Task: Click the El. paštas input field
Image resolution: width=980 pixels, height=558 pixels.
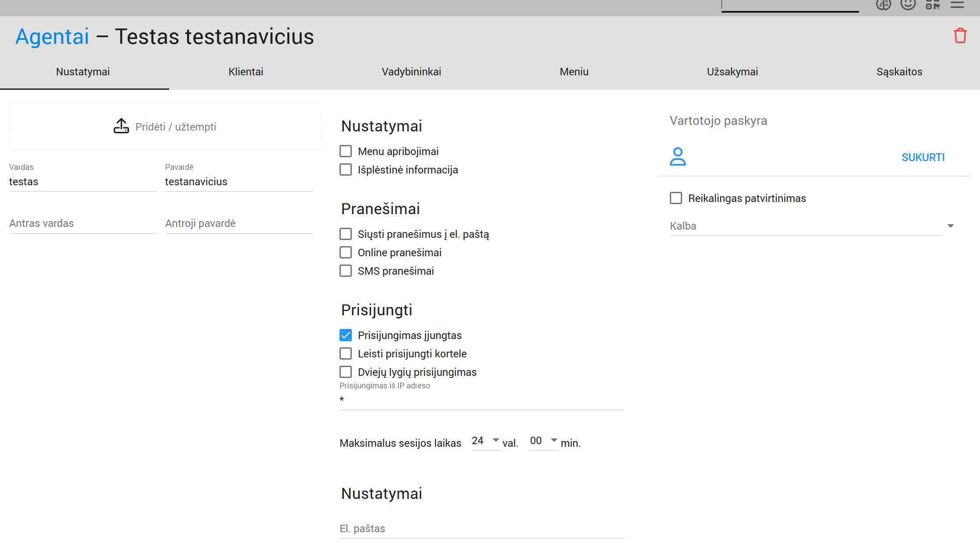Action: (481, 529)
